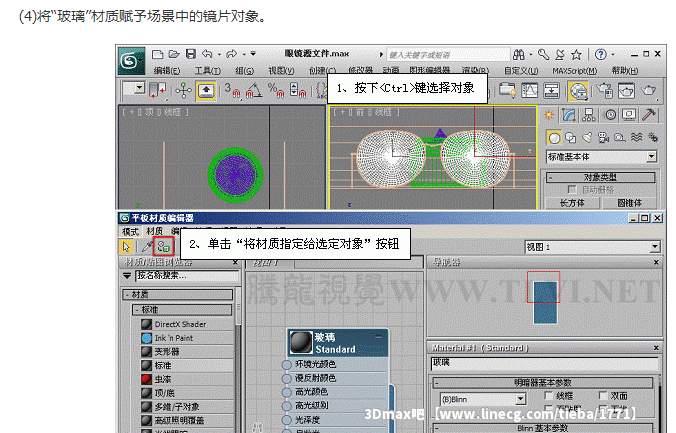Click the Pick Material from Object eyedropper
This screenshot has height=433, width=676.
(146, 245)
